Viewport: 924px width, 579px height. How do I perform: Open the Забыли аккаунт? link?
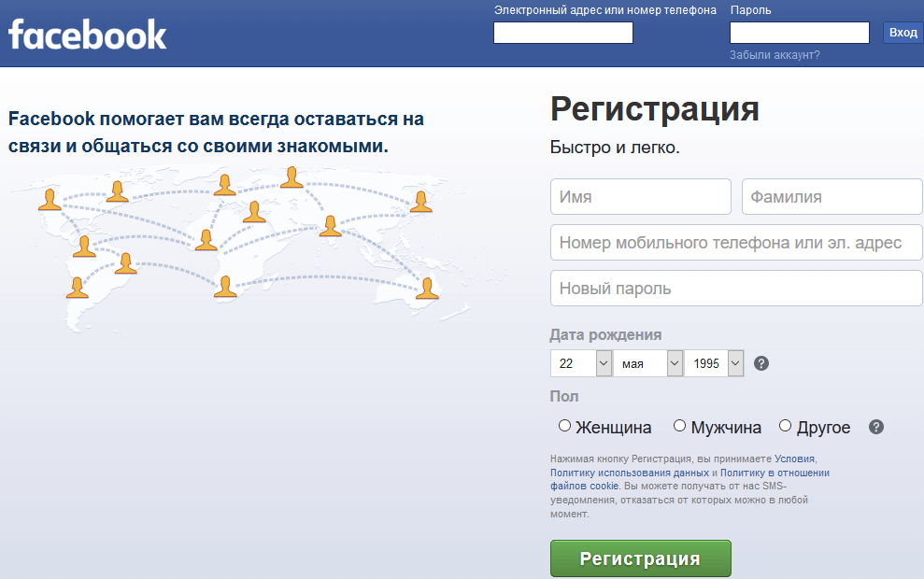(775, 55)
